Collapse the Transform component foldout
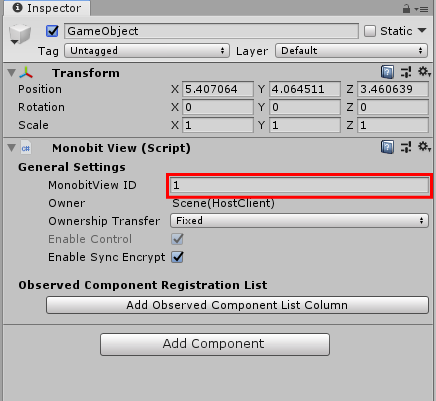Viewport: 436px width, 401px height. tap(12, 72)
